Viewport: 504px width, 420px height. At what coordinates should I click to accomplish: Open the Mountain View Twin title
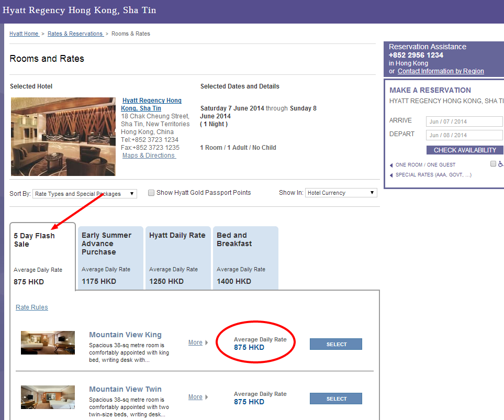tap(126, 389)
